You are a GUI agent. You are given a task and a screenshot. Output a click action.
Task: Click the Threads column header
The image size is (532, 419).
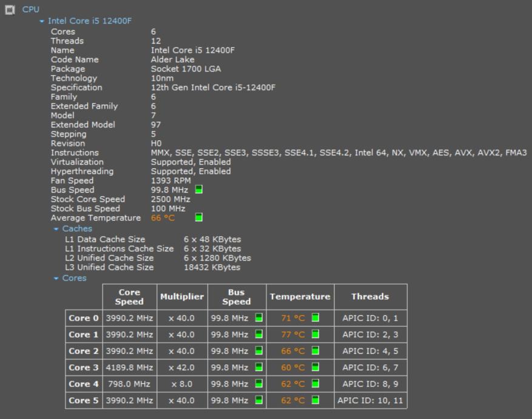tap(371, 297)
